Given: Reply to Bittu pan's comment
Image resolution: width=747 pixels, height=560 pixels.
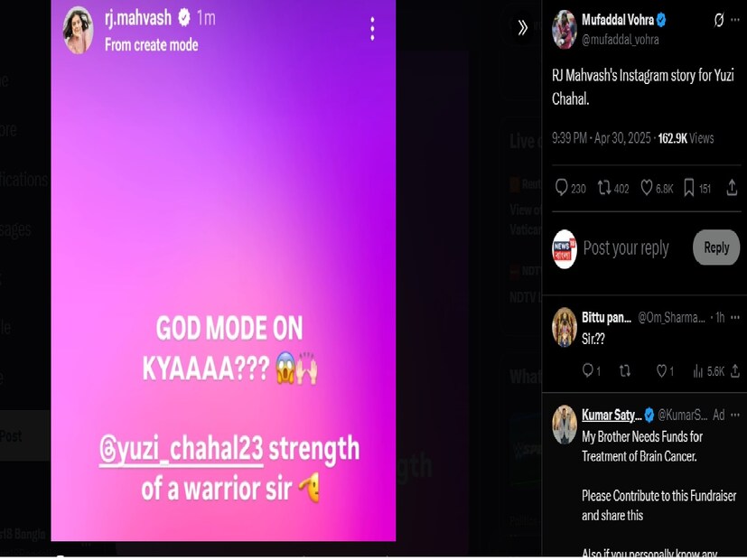Looking at the screenshot, I should click(592, 370).
